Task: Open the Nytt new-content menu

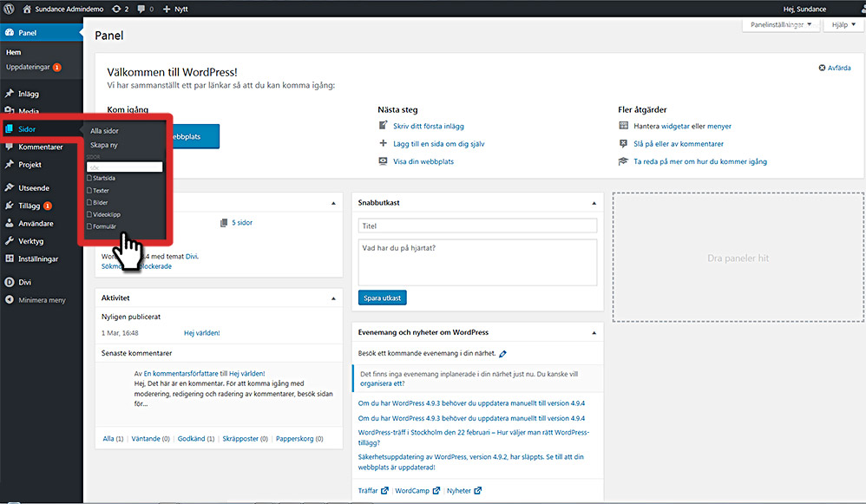Action: [175, 9]
